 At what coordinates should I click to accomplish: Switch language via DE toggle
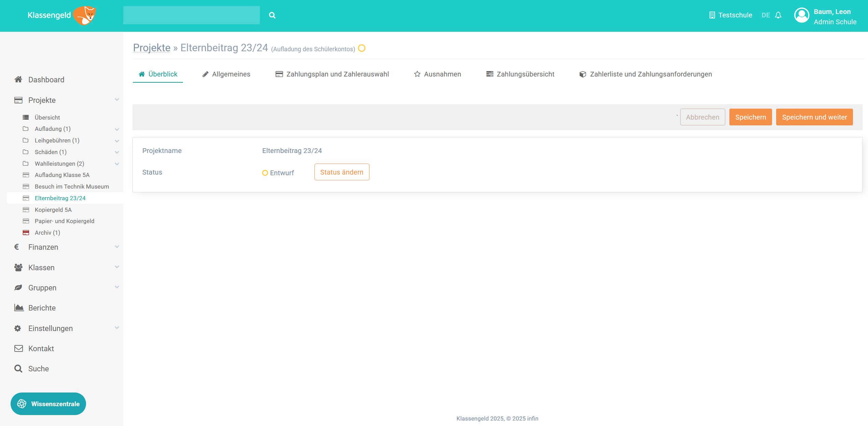(766, 15)
